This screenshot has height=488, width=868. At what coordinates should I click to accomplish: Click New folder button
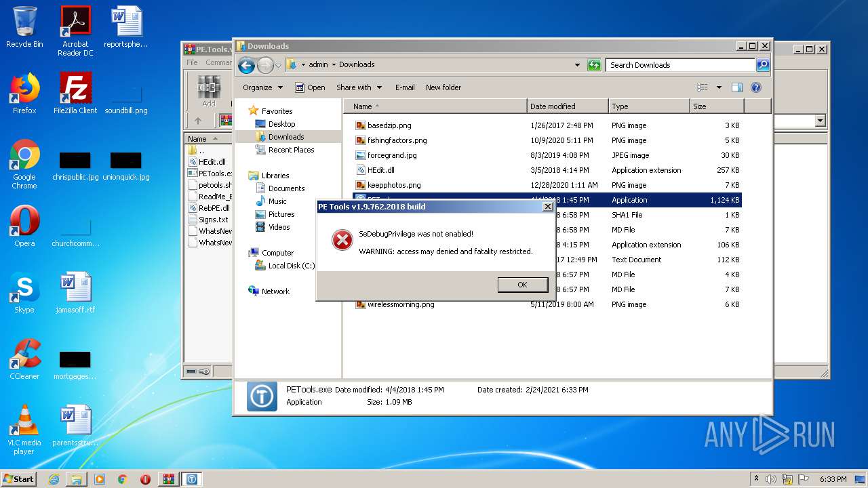443,87
